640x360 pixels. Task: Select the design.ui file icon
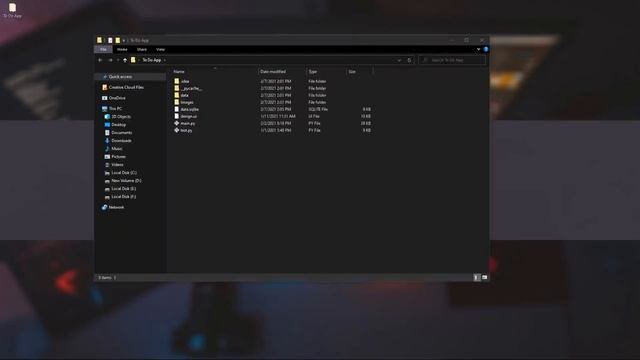click(x=177, y=116)
